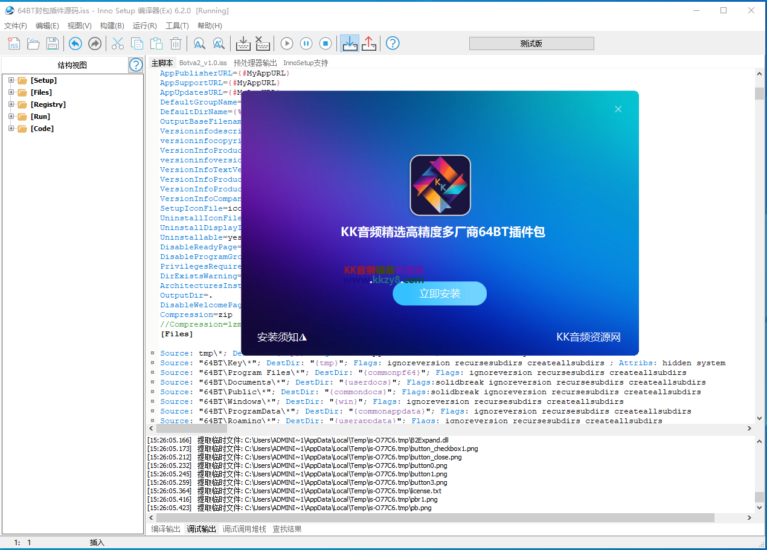Open the KK音频资源网 link
This screenshot has width=767, height=550.
pyautogui.click(x=588, y=337)
